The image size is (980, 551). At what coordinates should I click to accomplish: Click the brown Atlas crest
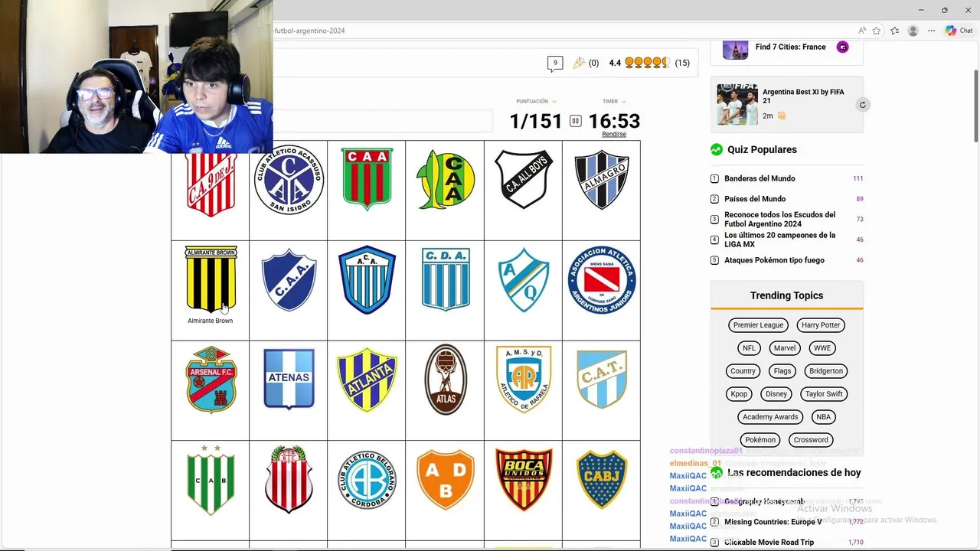coord(446,380)
